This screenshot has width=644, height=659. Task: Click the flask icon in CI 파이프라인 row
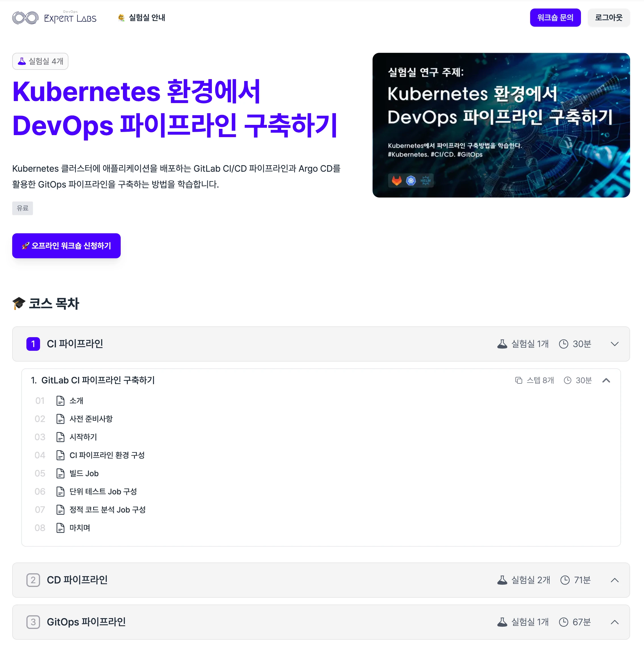click(x=502, y=344)
